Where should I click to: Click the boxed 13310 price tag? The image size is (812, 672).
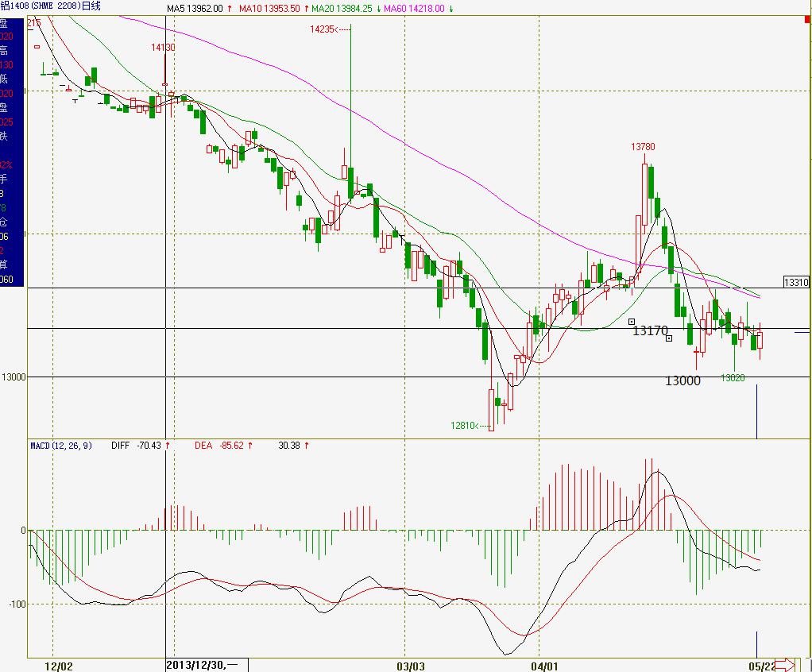[796, 282]
